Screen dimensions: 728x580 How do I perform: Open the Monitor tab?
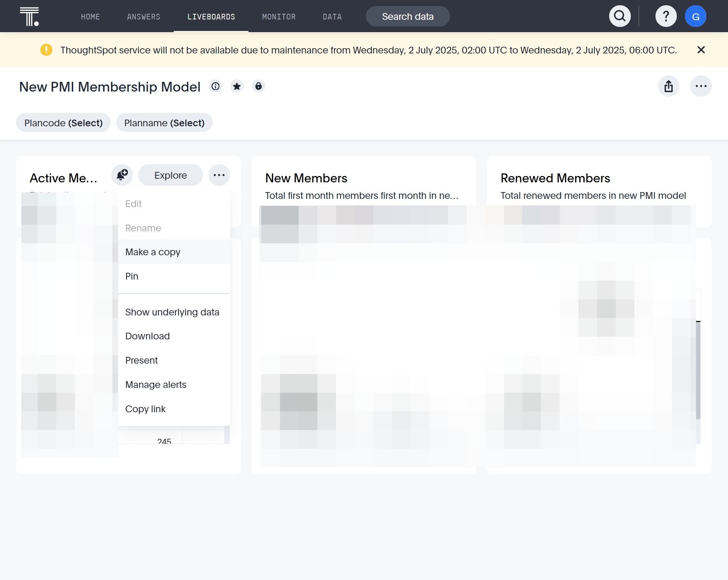[x=279, y=17]
